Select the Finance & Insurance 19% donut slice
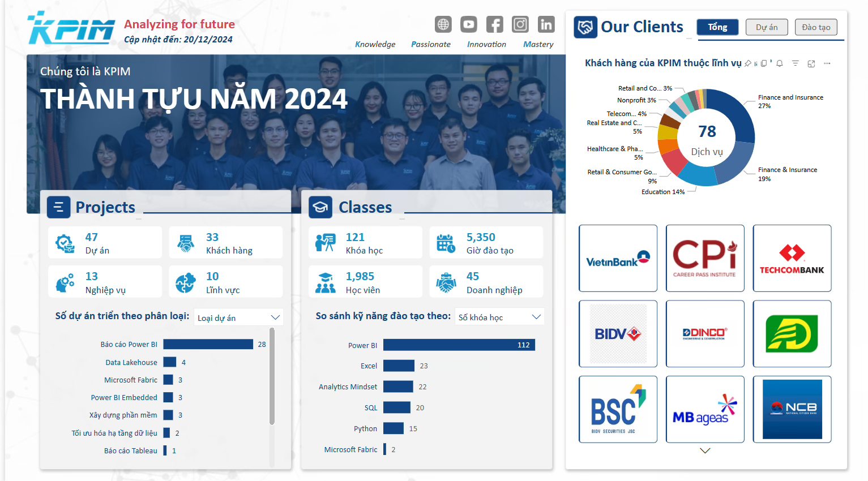 [x=736, y=163]
